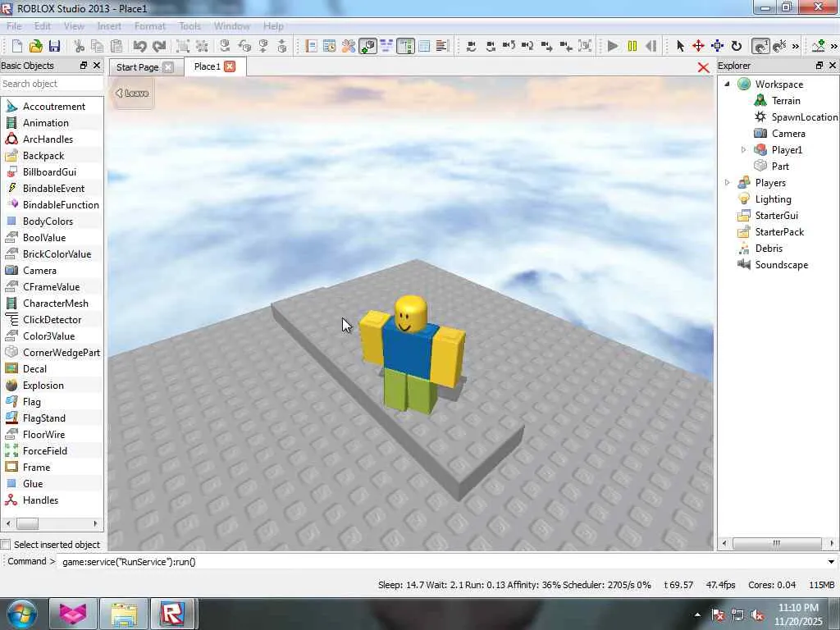The image size is (840, 630).
Task: Choose the blue Resize tool
Action: coord(717,46)
